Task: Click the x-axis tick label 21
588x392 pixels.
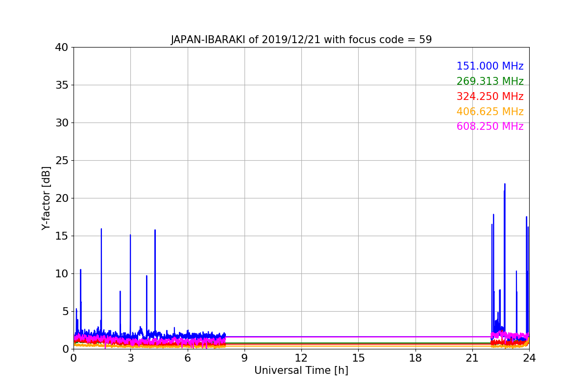Action: click(x=472, y=358)
